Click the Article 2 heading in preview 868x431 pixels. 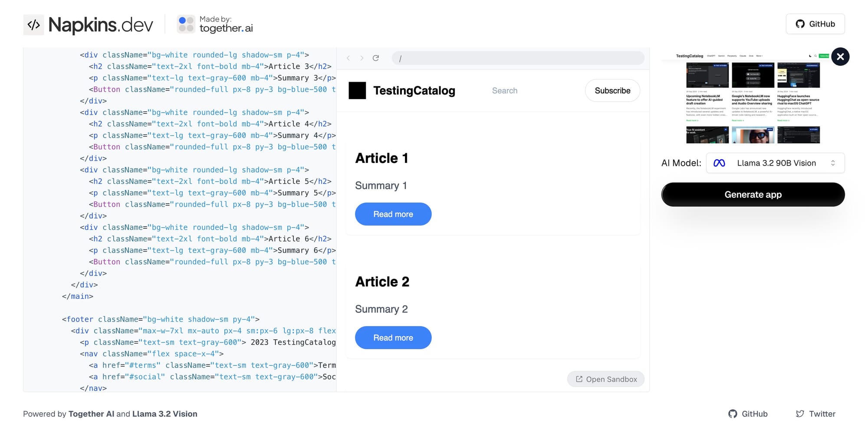point(382,282)
